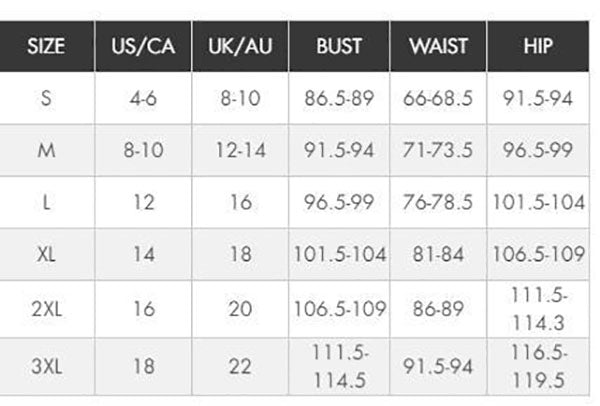Click the 2XL size label

pyautogui.click(x=46, y=309)
